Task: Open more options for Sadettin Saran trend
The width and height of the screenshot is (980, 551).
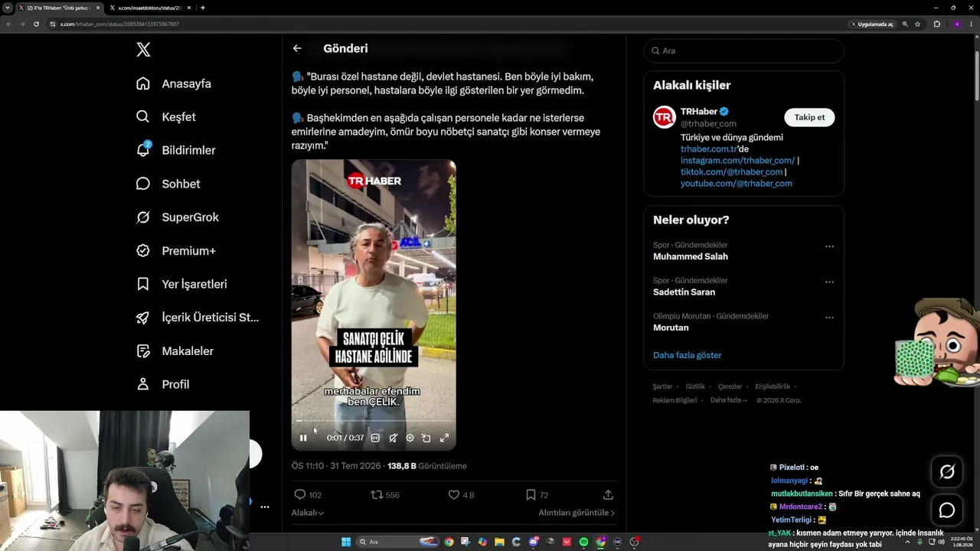Action: (829, 282)
